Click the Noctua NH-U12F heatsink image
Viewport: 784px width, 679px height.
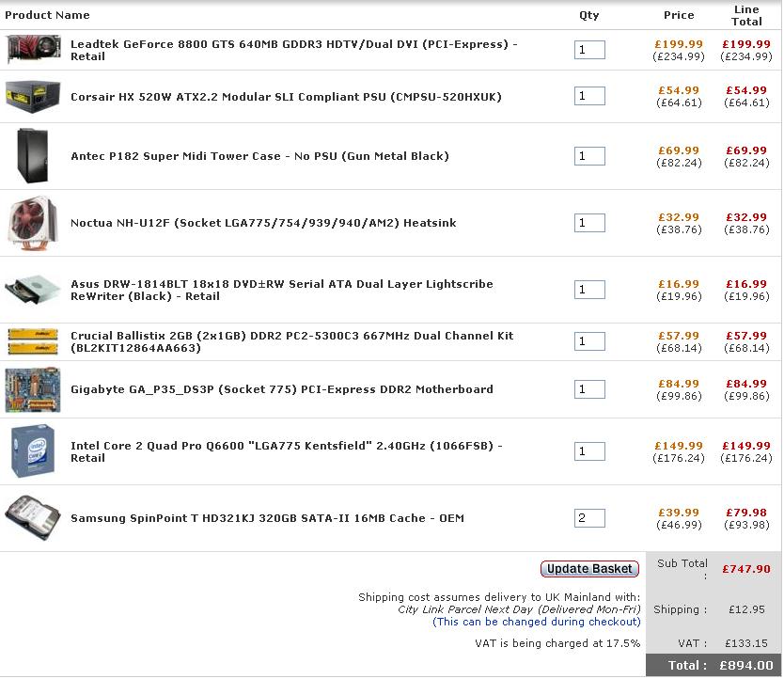coord(33,223)
